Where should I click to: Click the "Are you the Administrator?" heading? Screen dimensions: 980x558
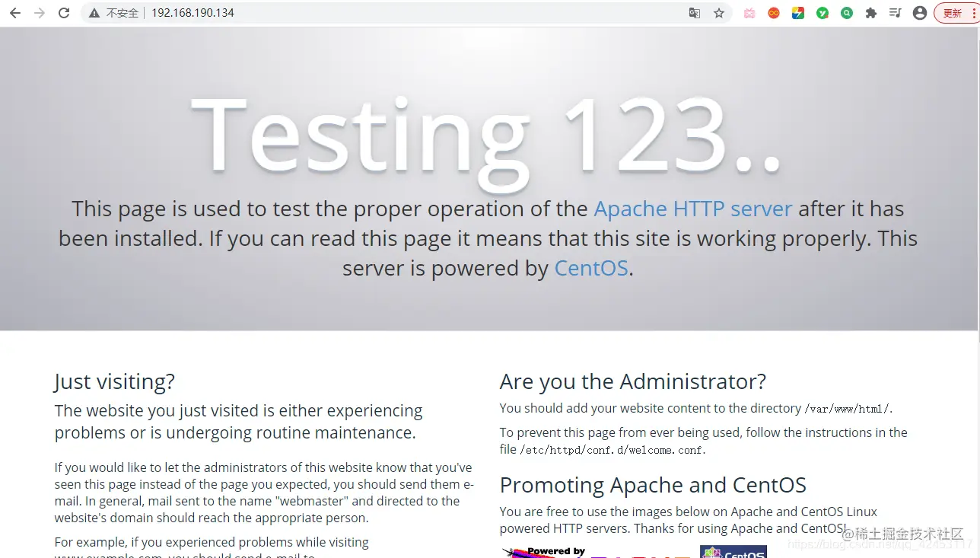[633, 381]
